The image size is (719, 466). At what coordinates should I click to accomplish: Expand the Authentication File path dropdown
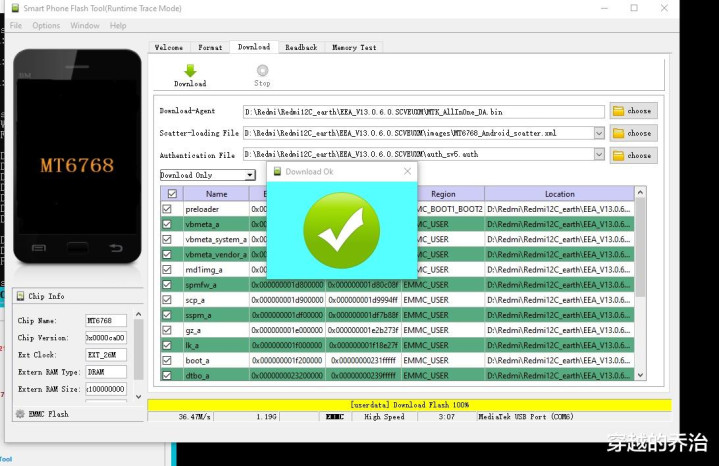coord(599,154)
